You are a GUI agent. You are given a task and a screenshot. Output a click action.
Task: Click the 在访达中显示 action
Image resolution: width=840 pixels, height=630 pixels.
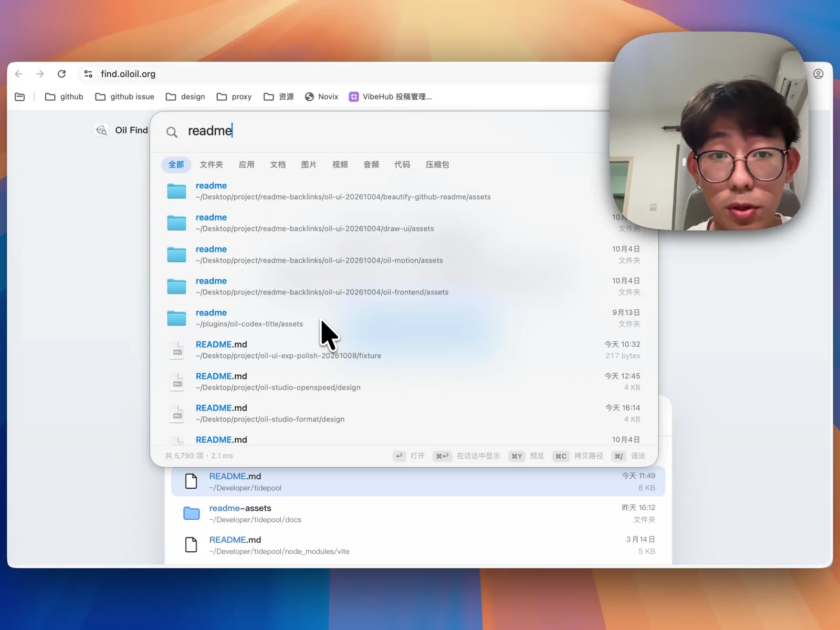[x=466, y=456]
